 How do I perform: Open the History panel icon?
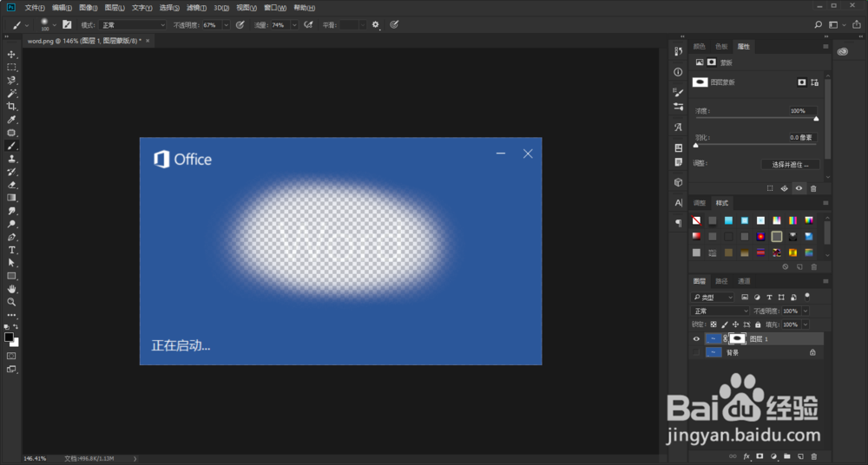[x=678, y=51]
